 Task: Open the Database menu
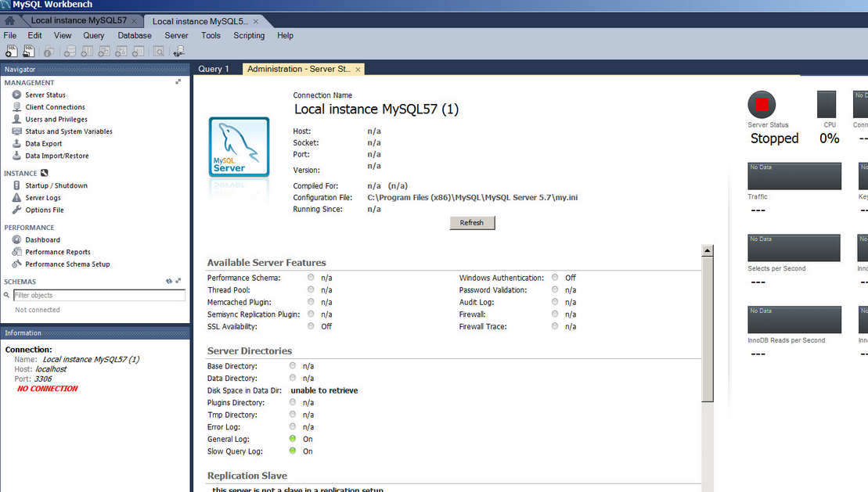[x=135, y=35]
